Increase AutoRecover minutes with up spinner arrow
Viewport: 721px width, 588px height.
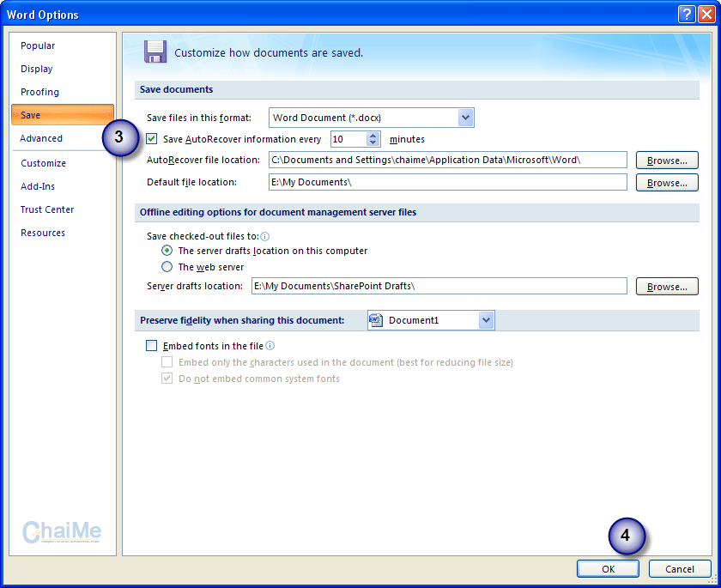pyautogui.click(x=373, y=135)
